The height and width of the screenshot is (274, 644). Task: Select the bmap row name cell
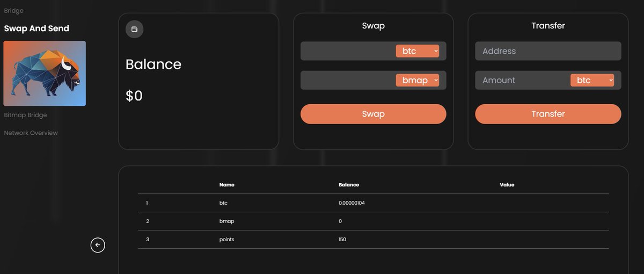(x=227, y=221)
